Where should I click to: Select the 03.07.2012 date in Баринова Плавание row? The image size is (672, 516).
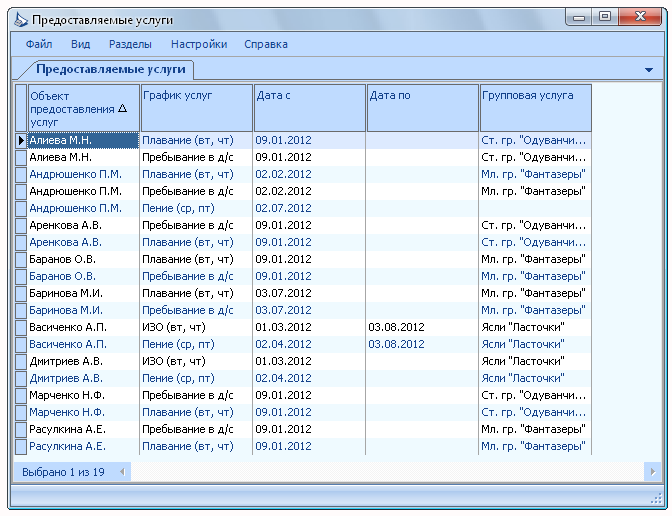pos(309,294)
